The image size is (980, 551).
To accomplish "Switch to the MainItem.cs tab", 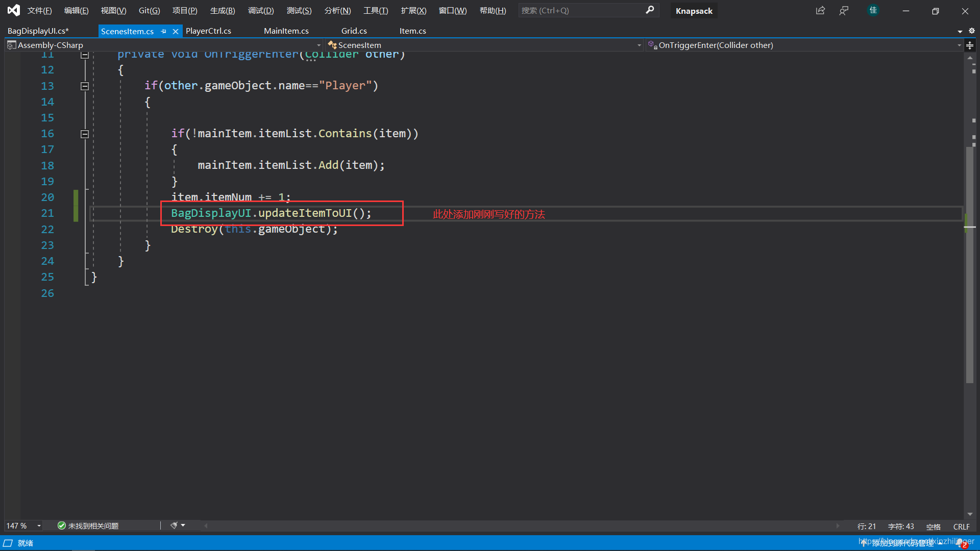I will click(286, 31).
